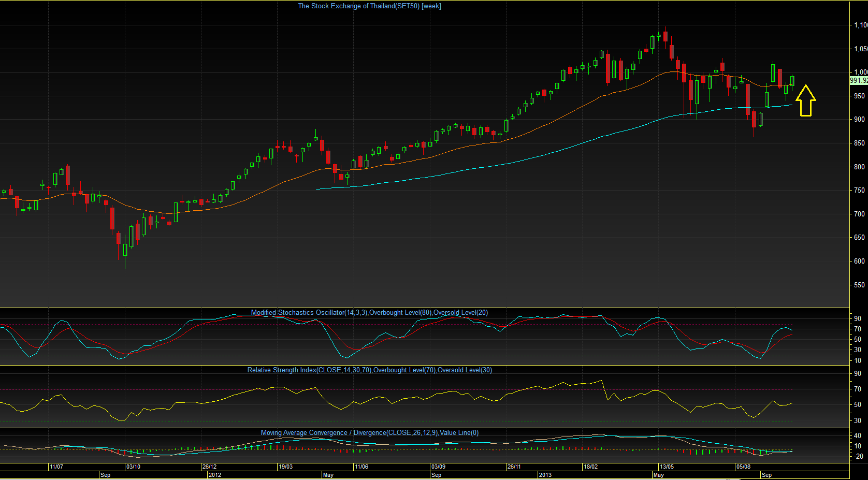Select the 19/03 date label

285,467
